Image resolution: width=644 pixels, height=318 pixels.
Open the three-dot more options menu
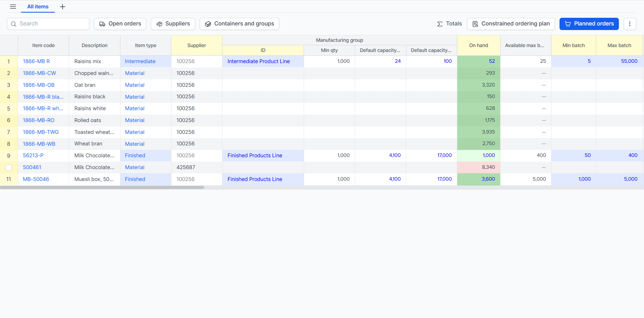click(630, 24)
